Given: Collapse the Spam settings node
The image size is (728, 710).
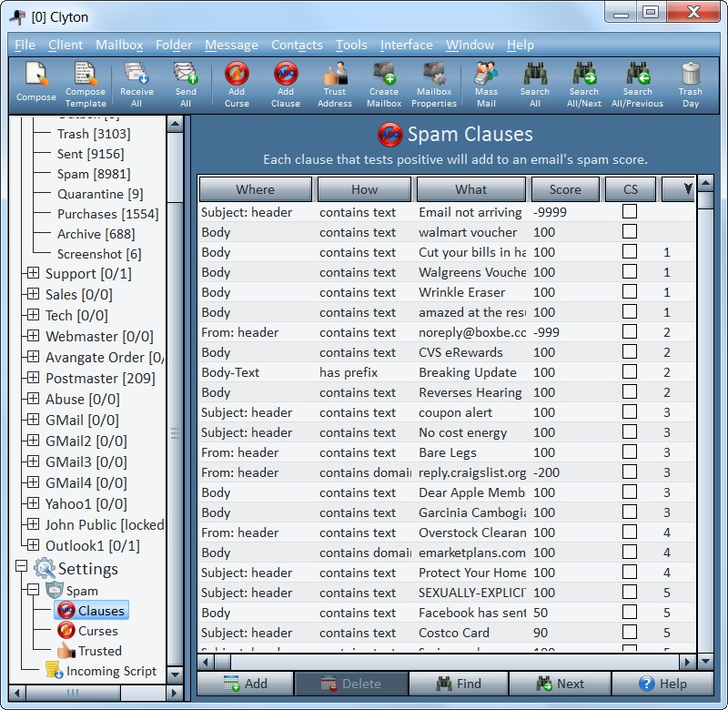Looking at the screenshot, I should [33, 590].
